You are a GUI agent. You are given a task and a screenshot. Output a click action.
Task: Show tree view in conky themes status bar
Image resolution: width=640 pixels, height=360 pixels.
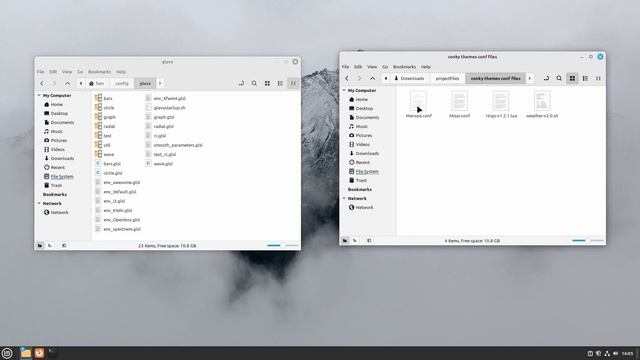pos(355,241)
